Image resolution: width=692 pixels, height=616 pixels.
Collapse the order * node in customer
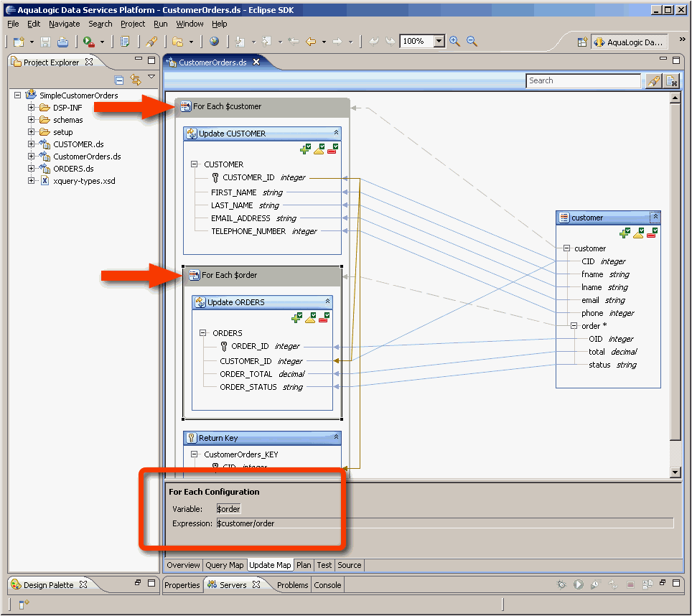click(574, 326)
